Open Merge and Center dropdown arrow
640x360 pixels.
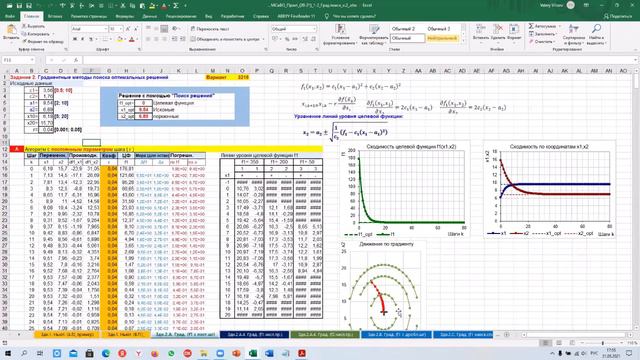tap(263, 39)
